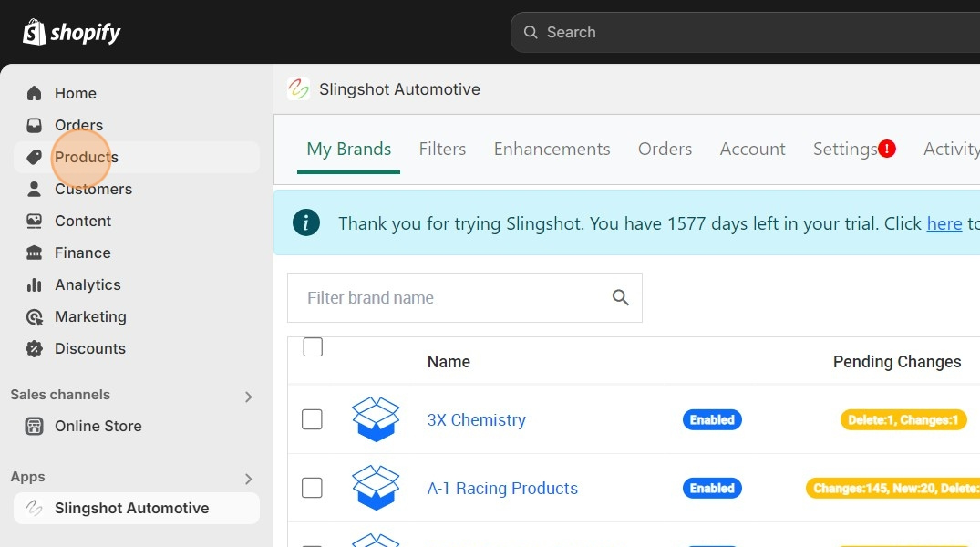This screenshot has width=980, height=547.
Task: Go to Home in sidebar
Action: coord(136,93)
